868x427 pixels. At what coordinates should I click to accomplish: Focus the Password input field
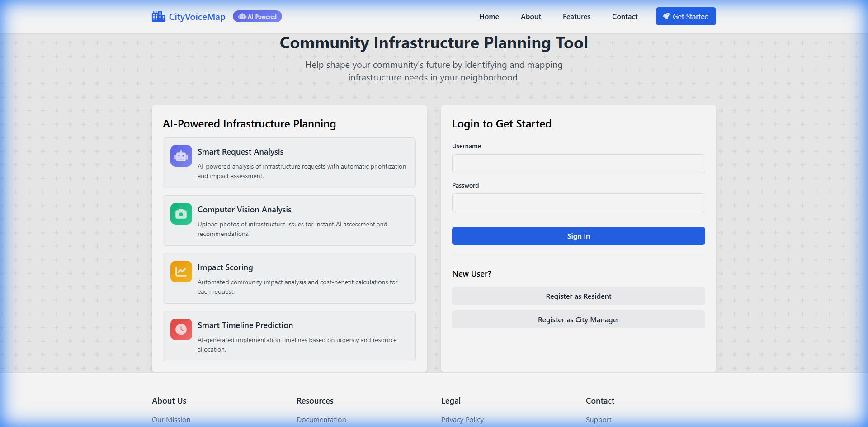click(x=578, y=203)
